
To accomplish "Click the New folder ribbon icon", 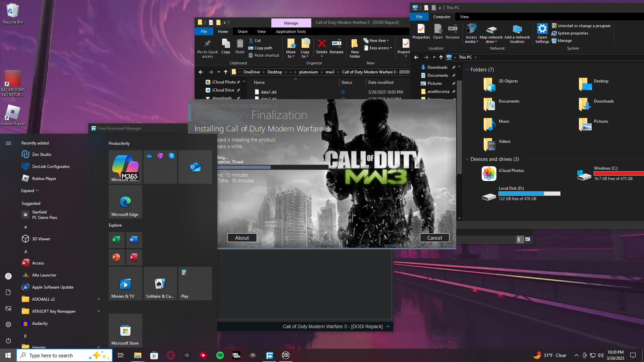I will pos(355,48).
